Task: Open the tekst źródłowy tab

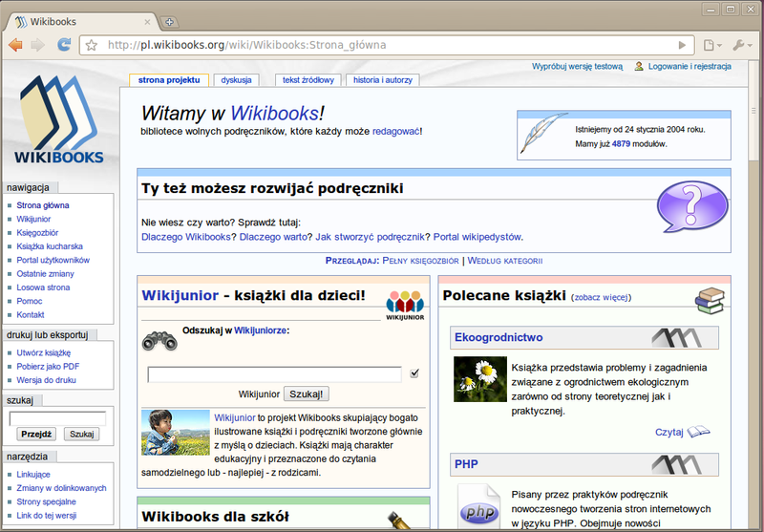Action: click(308, 80)
